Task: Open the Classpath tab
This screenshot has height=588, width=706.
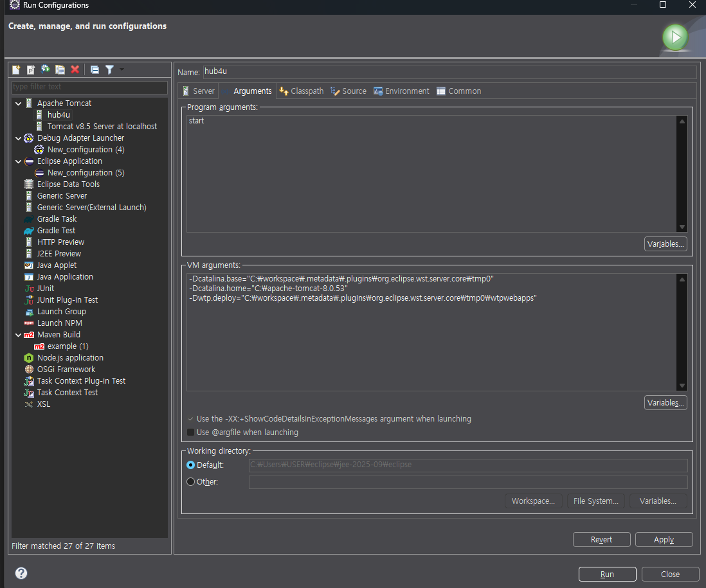Action: click(x=301, y=91)
